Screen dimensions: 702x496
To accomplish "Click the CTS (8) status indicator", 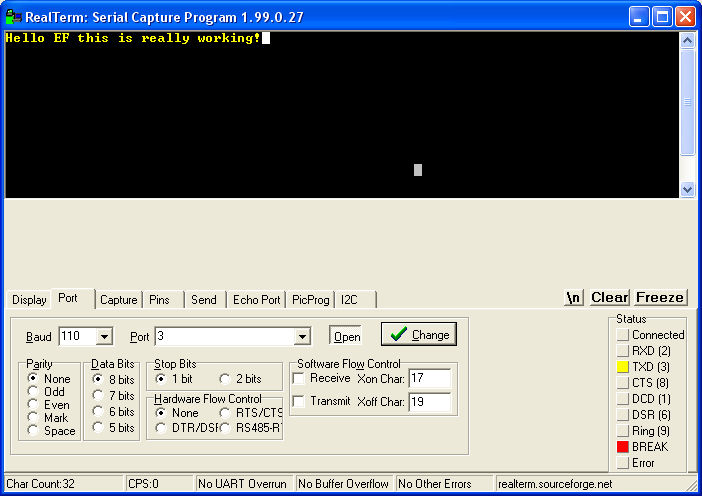I will click(x=622, y=383).
